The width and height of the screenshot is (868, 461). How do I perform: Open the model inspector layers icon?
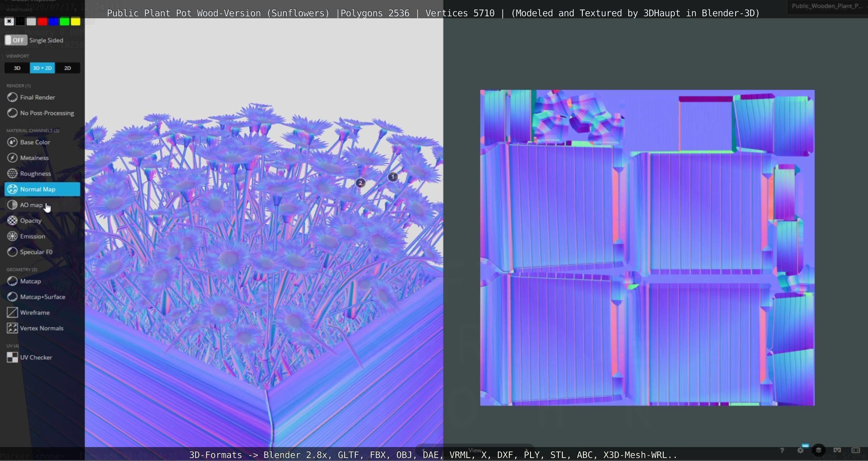pos(819,450)
